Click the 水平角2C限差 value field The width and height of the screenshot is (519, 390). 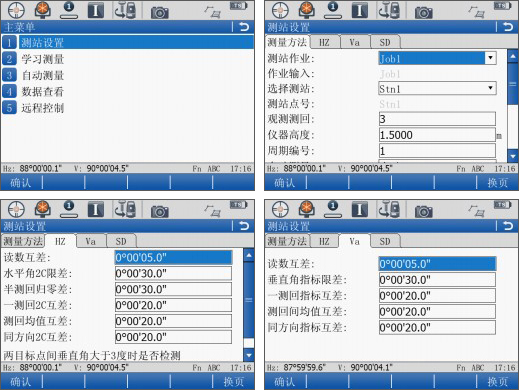point(173,273)
